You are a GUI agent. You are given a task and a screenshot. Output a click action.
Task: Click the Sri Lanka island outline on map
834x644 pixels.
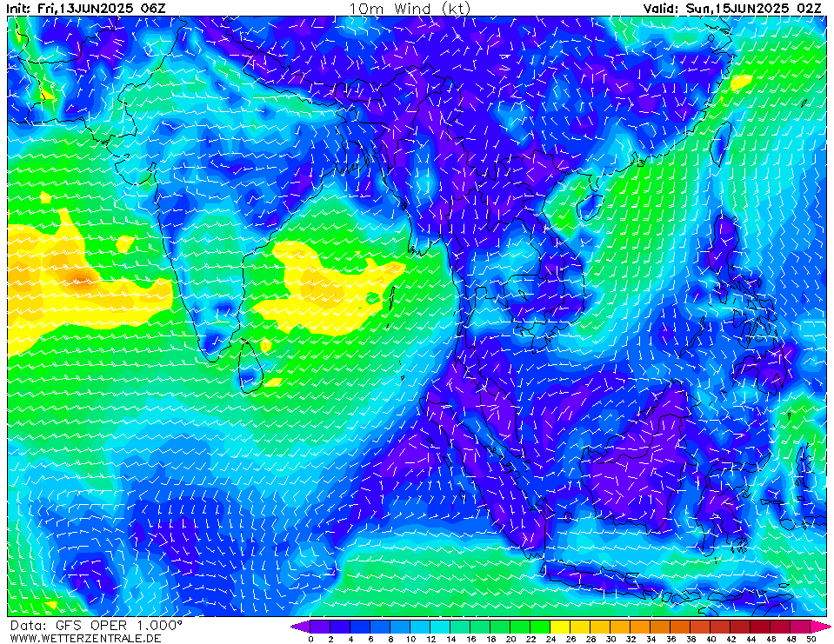pos(250,368)
